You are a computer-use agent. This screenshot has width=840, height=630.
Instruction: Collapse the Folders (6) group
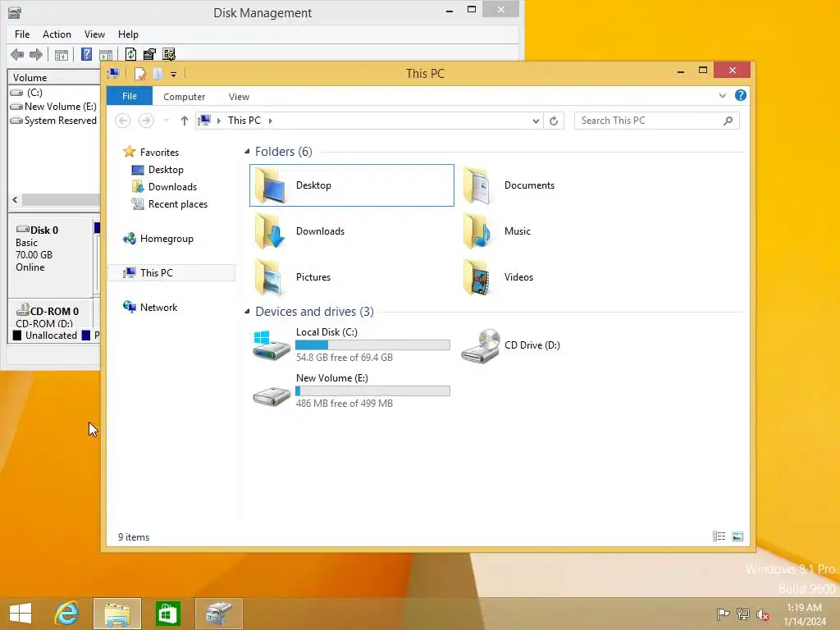coord(247,152)
